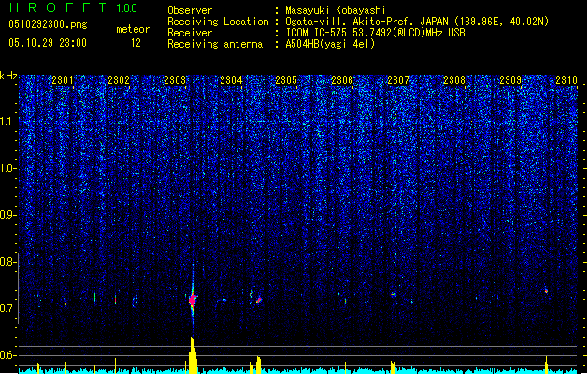Image resolution: width=588 pixels, height=374 pixels.
Task: Click the large pink meteor echo after 2303
Action: pyautogui.click(x=193, y=299)
